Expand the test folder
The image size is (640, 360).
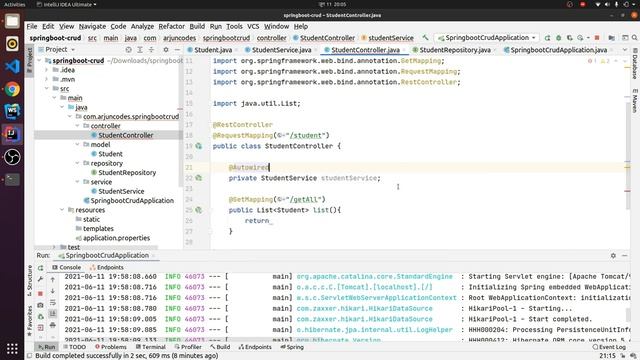click(x=54, y=247)
